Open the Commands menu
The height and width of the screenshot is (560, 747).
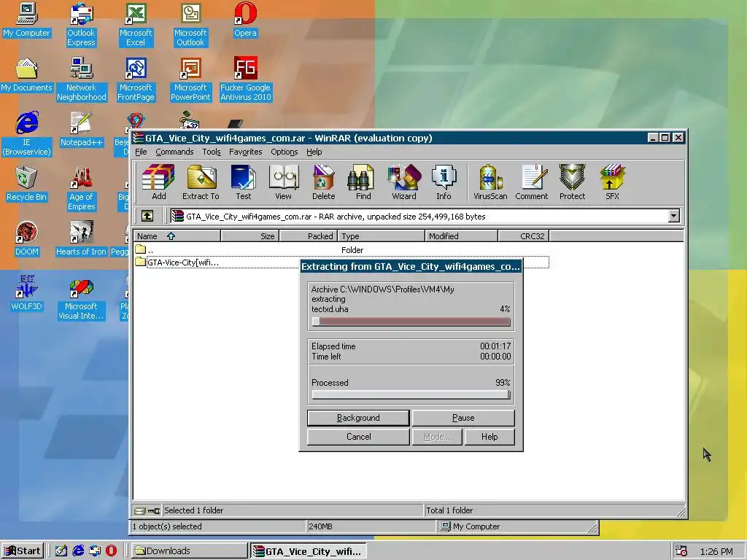click(x=174, y=152)
